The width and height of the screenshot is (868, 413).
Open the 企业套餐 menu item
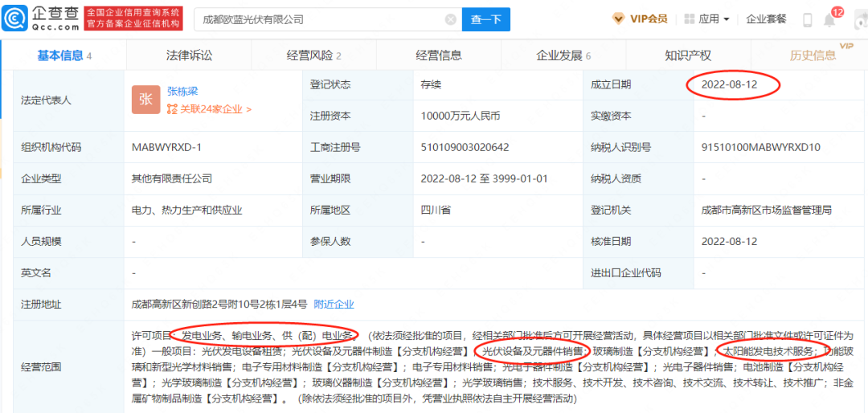[x=764, y=18]
